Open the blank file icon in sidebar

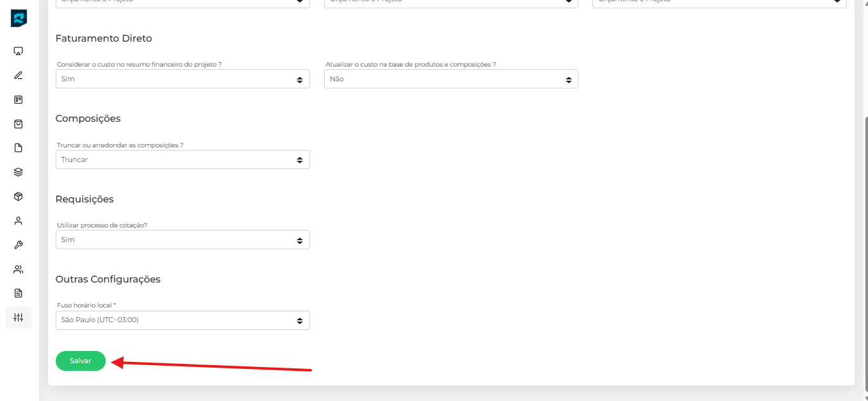coord(19,148)
